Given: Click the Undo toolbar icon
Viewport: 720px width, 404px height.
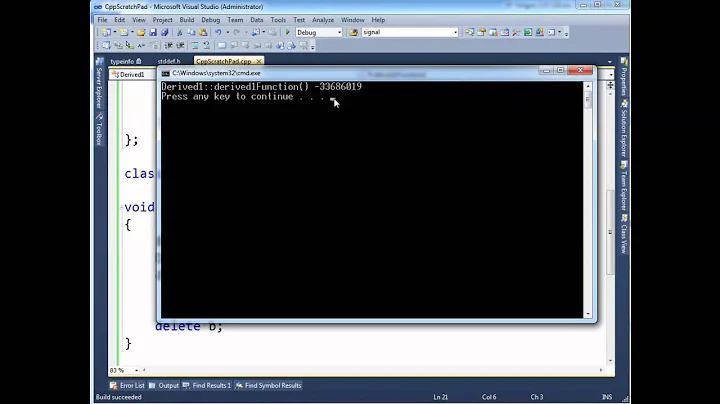Looking at the screenshot, I should click(217, 32).
